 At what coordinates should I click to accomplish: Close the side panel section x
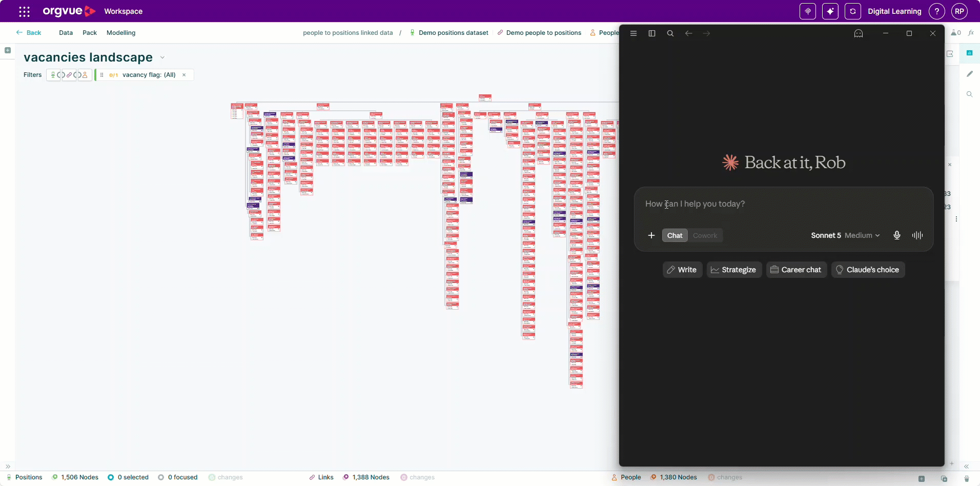pyautogui.click(x=950, y=165)
